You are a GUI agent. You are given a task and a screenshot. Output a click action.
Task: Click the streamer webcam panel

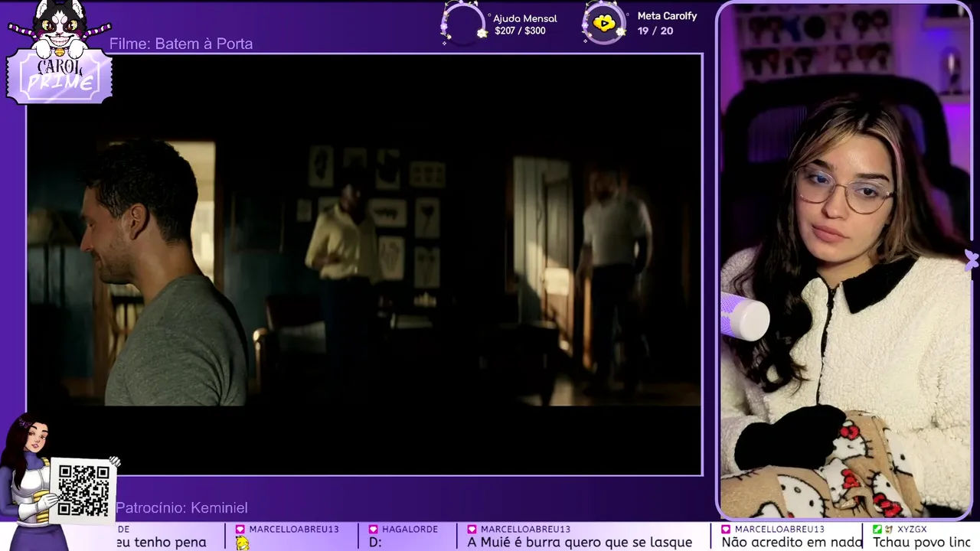coord(845,262)
